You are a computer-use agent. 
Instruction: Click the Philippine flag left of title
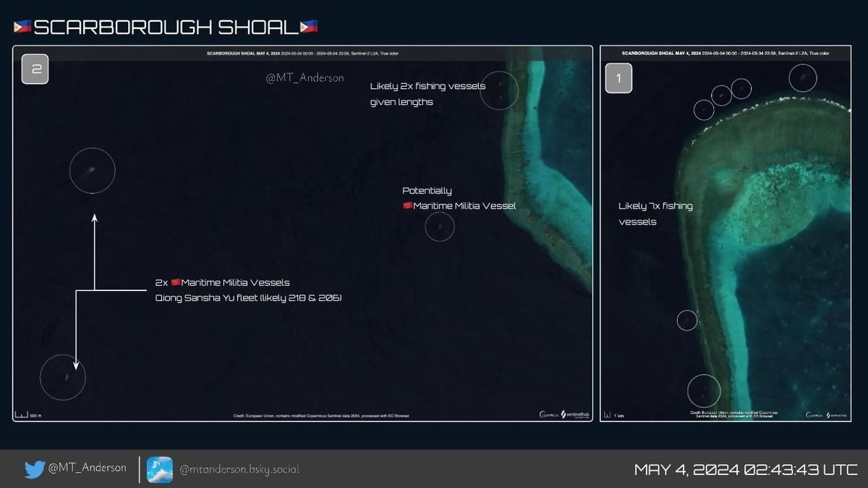tap(22, 28)
